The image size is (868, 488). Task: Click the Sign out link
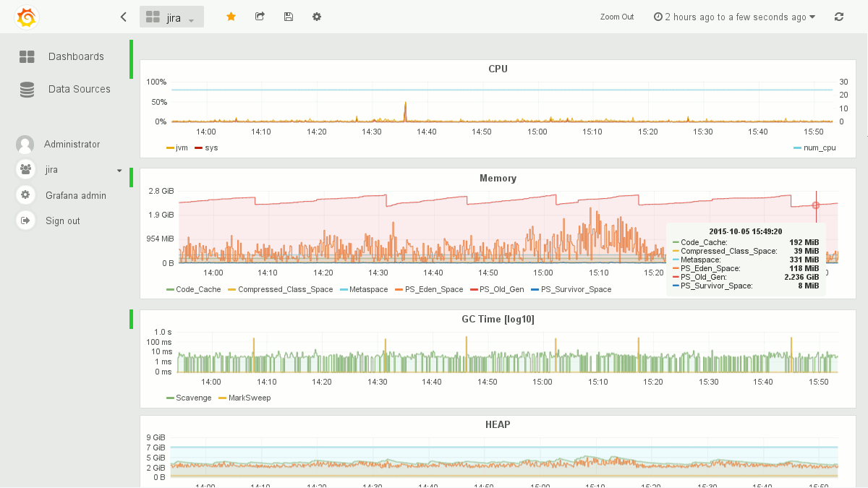tap(62, 221)
